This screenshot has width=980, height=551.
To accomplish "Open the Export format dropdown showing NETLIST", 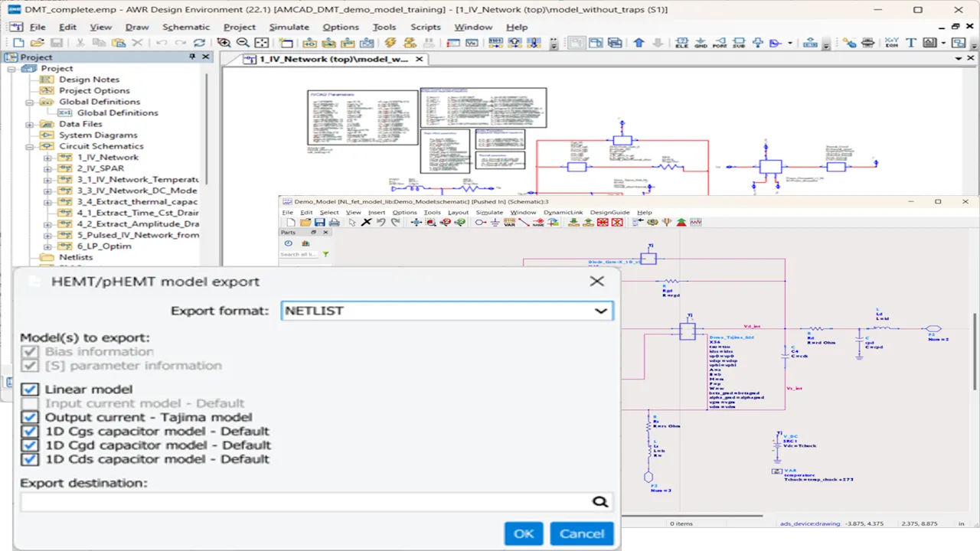I will tap(601, 311).
